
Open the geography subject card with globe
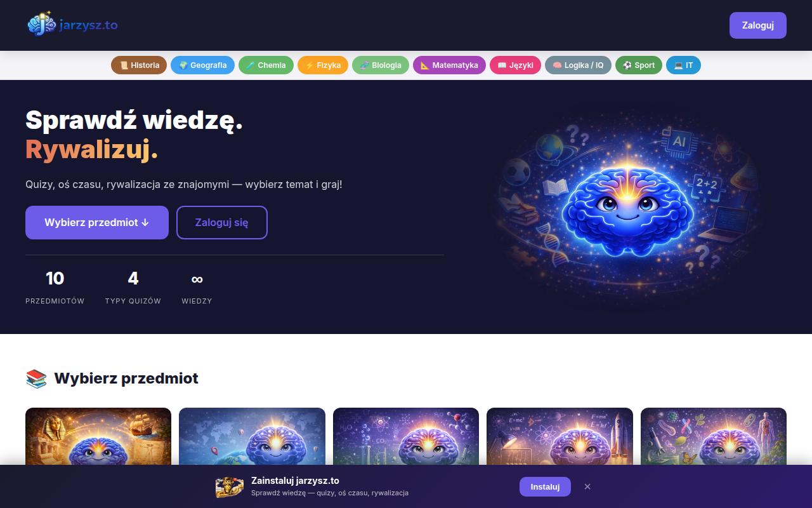click(x=252, y=436)
